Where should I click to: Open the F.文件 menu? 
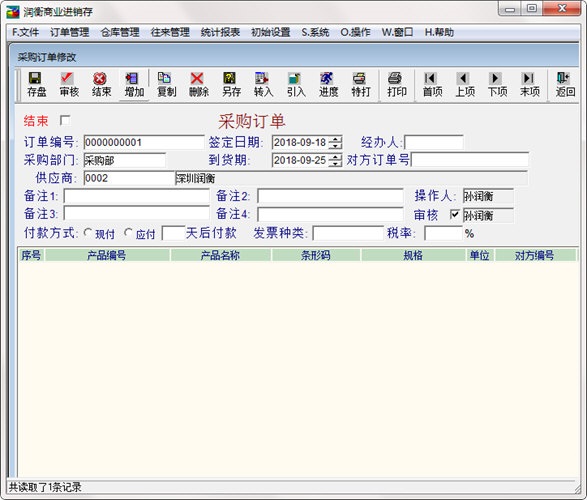[25, 32]
